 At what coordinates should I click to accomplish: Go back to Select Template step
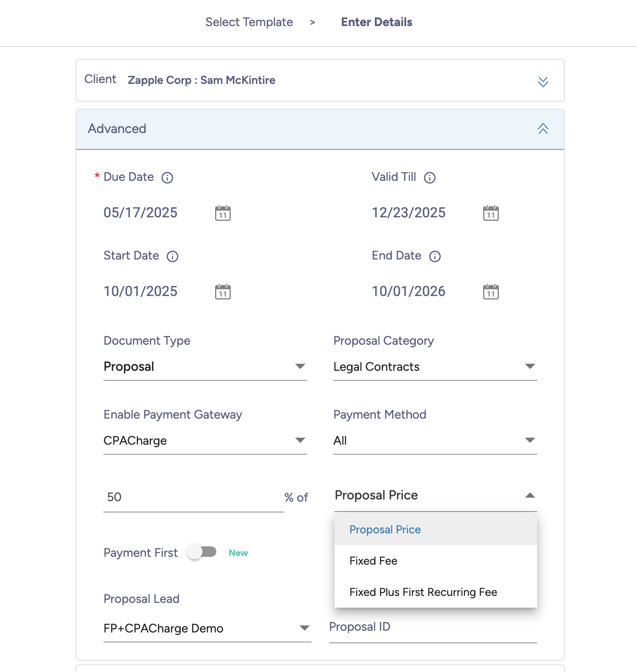[249, 22]
